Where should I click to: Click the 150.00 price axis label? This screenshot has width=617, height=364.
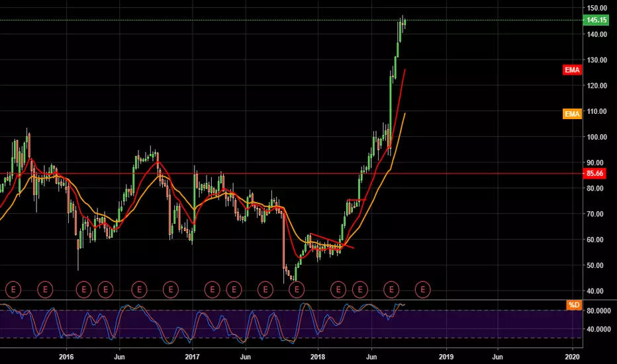coord(596,8)
